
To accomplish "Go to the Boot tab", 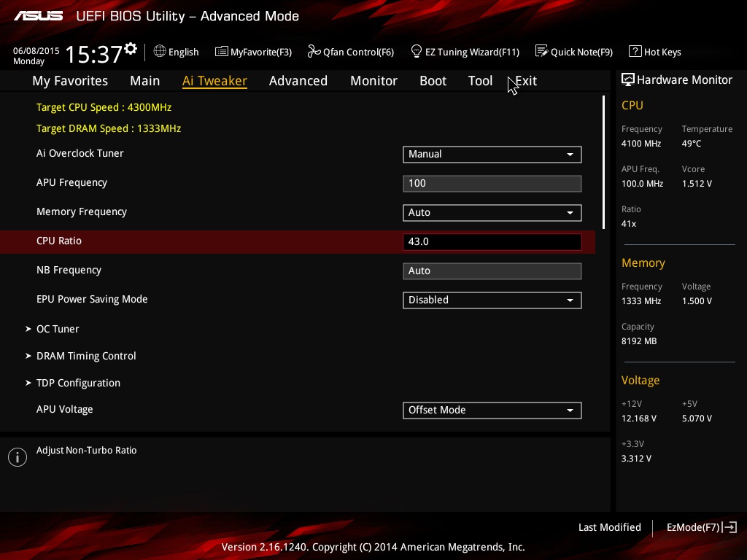I will pos(433,81).
